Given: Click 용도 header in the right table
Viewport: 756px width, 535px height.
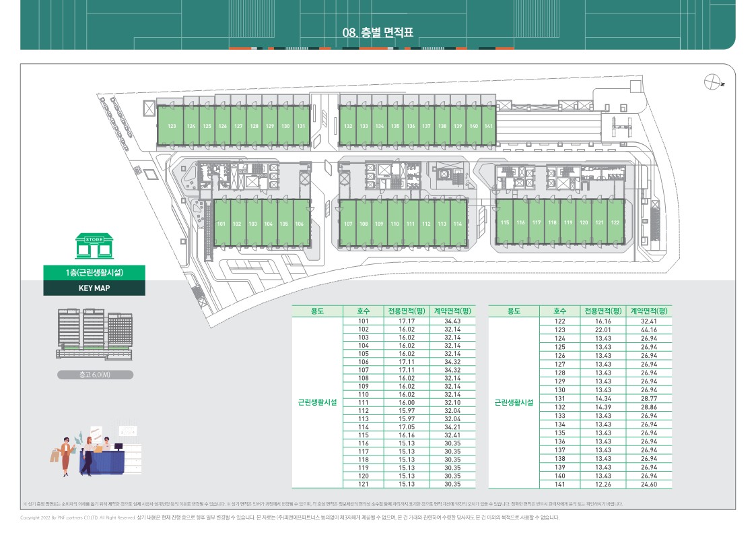Looking at the screenshot, I should (514, 311).
